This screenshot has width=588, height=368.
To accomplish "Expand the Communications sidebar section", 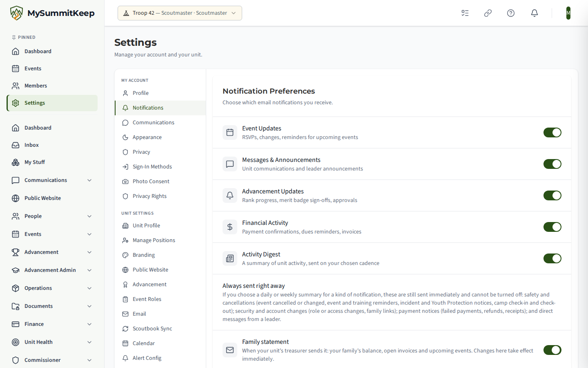I will tap(52, 180).
